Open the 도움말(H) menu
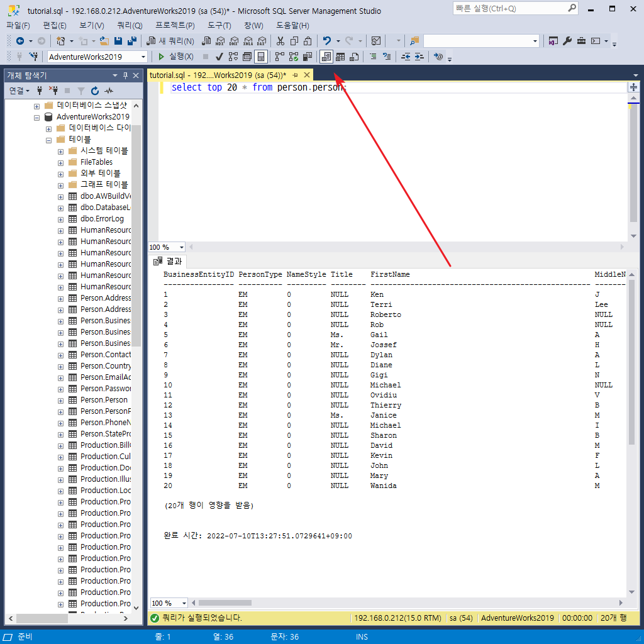 292,25
